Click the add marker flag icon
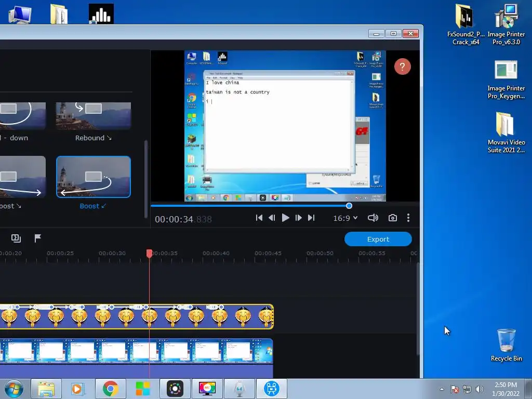 coord(37,238)
